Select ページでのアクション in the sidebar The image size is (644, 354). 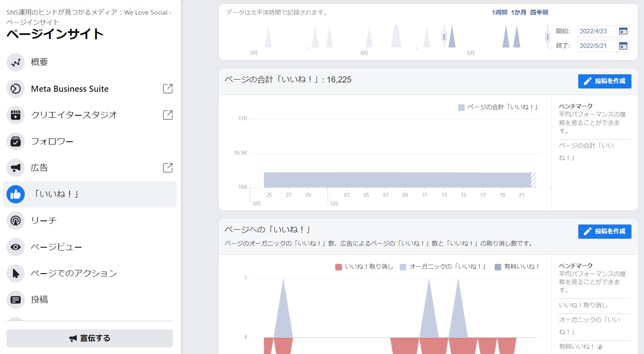[x=90, y=274]
